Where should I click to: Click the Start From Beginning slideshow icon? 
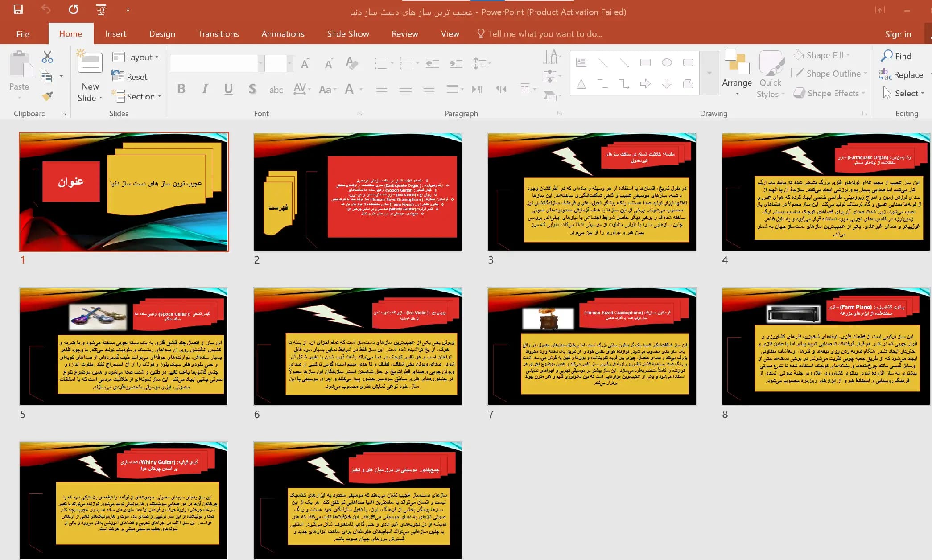[102, 9]
